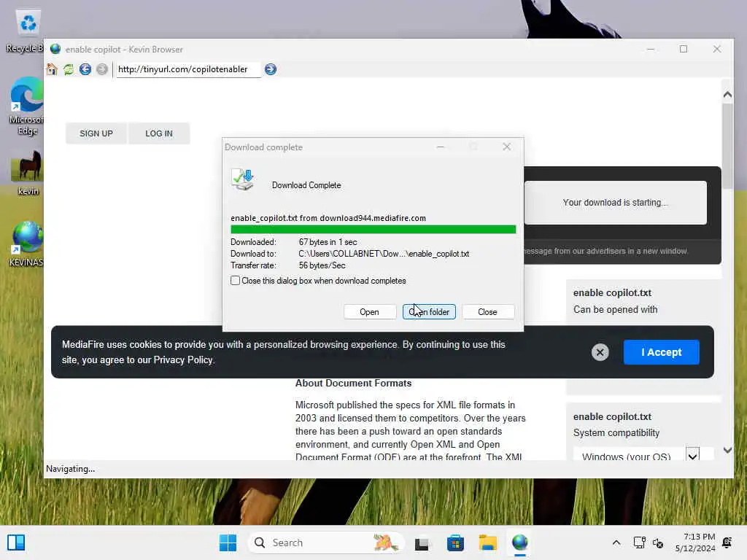
Task: Click 'enable copilot.txt' Can be opened with text
Action: coord(615,309)
